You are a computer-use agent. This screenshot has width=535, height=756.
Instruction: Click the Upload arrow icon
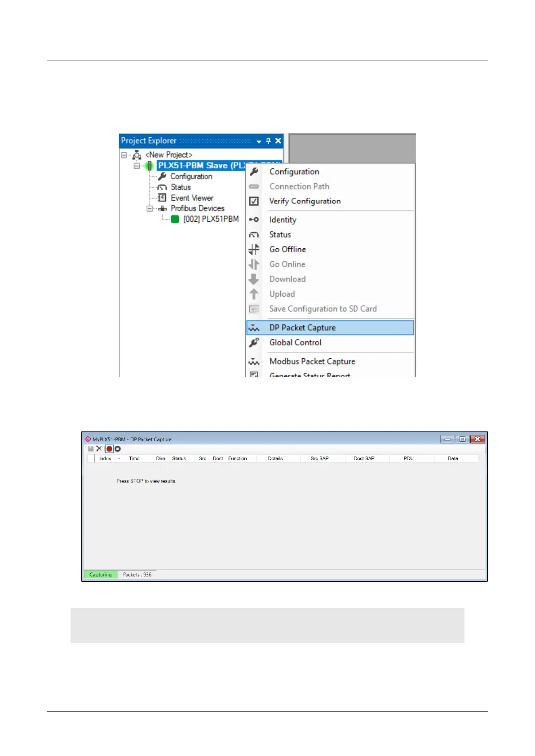click(254, 294)
